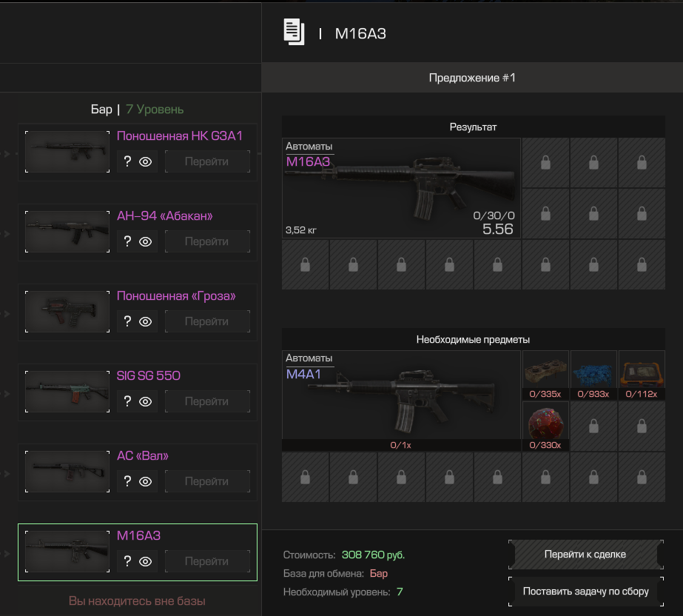Click Перейти button for SIG SG 550
The height and width of the screenshot is (616, 683).
point(207,401)
